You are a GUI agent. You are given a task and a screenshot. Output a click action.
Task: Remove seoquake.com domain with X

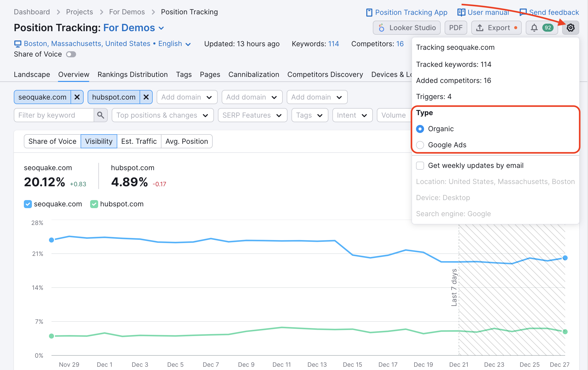(x=77, y=97)
